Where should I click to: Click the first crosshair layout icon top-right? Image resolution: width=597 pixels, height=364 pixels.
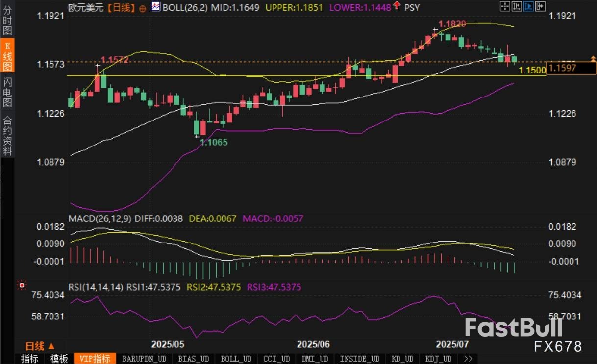coord(504,6)
